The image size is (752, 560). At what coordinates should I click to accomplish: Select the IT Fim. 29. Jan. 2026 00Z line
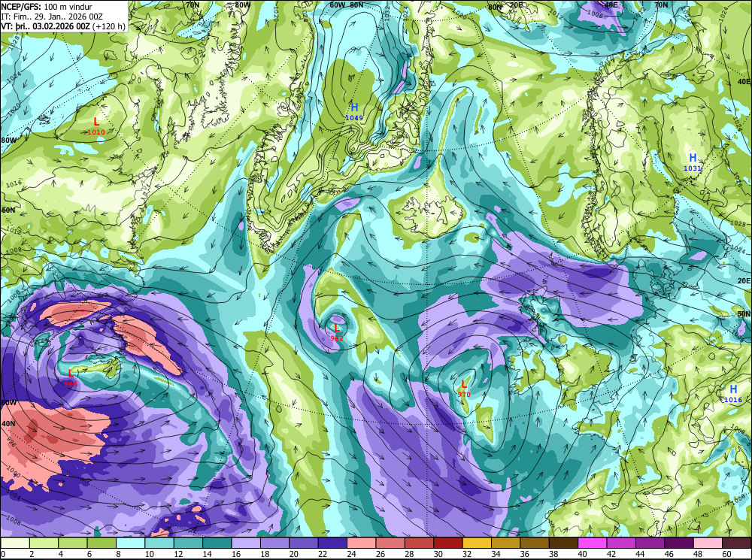[x=53, y=17]
